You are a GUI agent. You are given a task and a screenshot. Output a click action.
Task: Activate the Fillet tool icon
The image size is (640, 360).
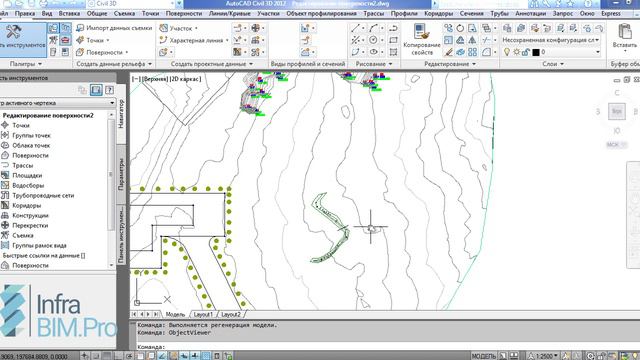486,52
